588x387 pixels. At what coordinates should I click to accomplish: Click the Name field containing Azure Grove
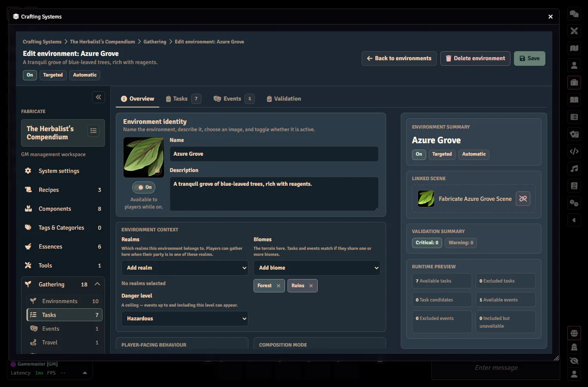click(274, 154)
